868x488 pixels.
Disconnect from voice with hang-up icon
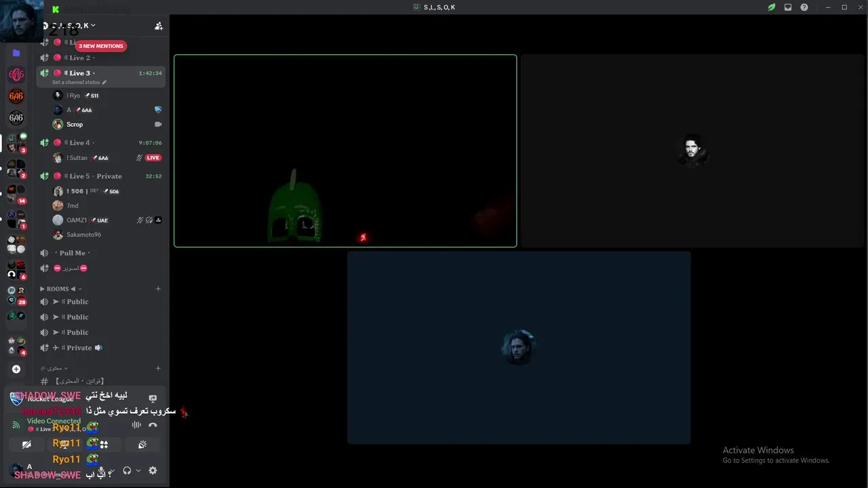[x=153, y=425]
